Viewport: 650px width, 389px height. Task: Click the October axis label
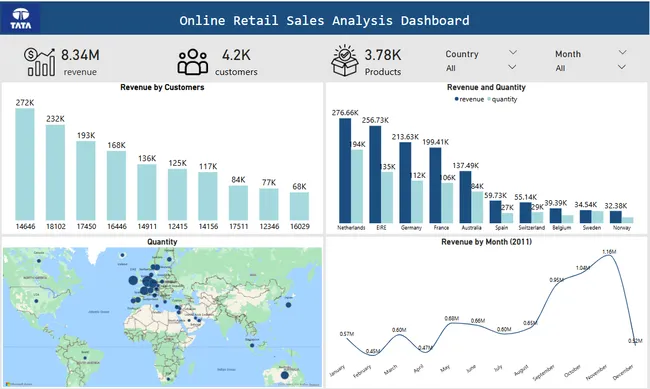point(572,371)
